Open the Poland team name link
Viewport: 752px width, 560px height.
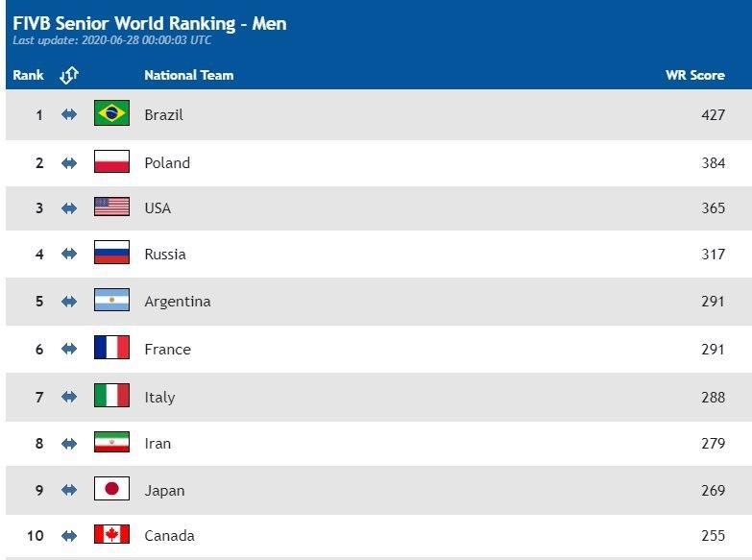[x=167, y=163]
